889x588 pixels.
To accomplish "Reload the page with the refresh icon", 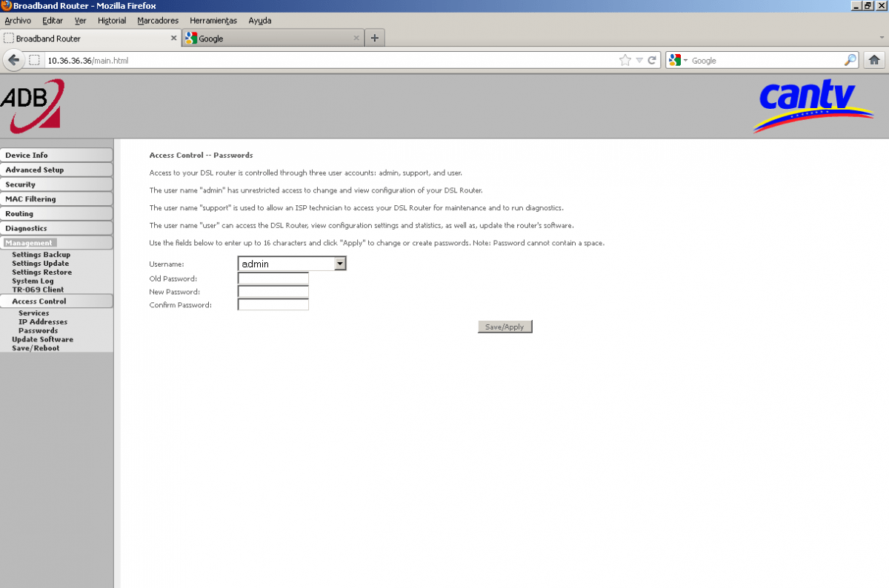I will click(x=652, y=60).
